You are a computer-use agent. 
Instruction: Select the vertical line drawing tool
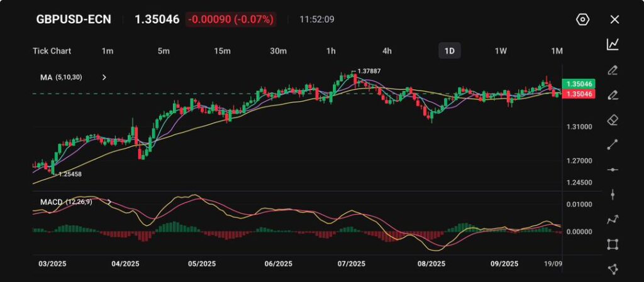click(613, 195)
